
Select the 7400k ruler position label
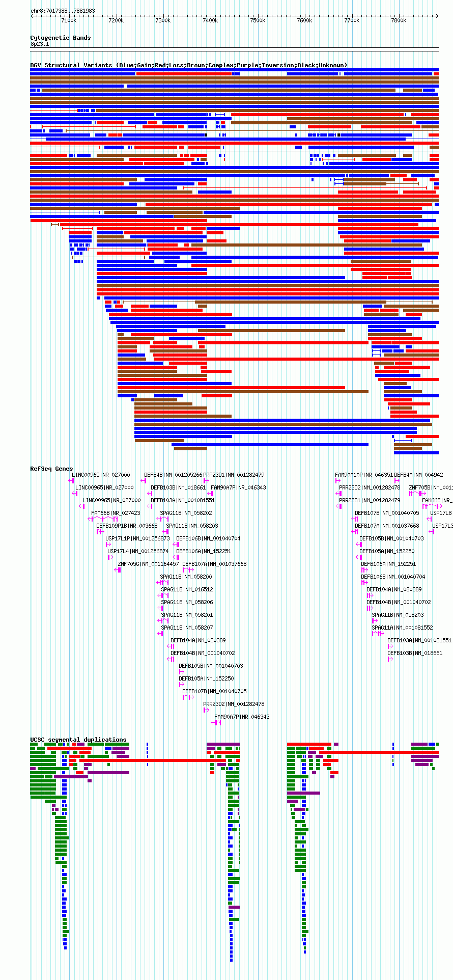point(210,20)
